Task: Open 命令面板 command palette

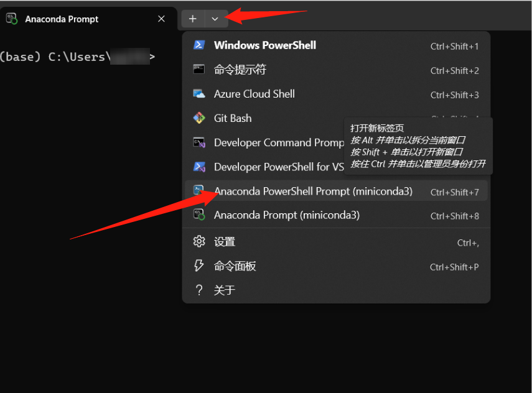Action: pos(336,266)
